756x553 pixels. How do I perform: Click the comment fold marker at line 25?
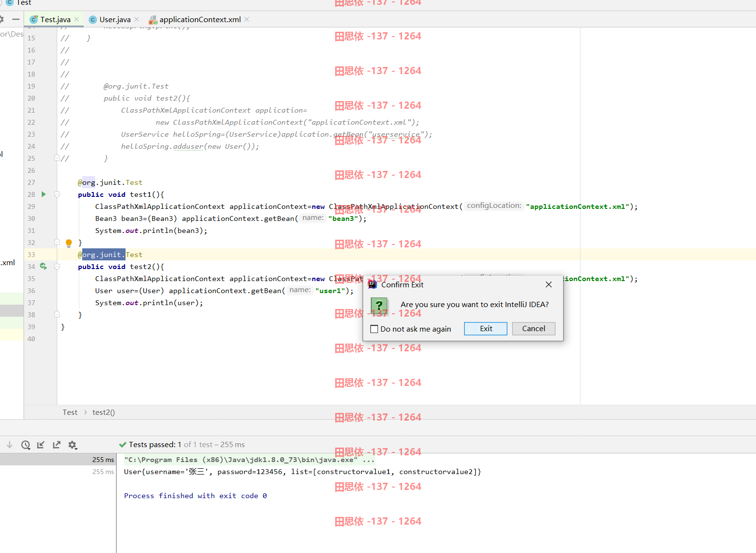coord(57,158)
